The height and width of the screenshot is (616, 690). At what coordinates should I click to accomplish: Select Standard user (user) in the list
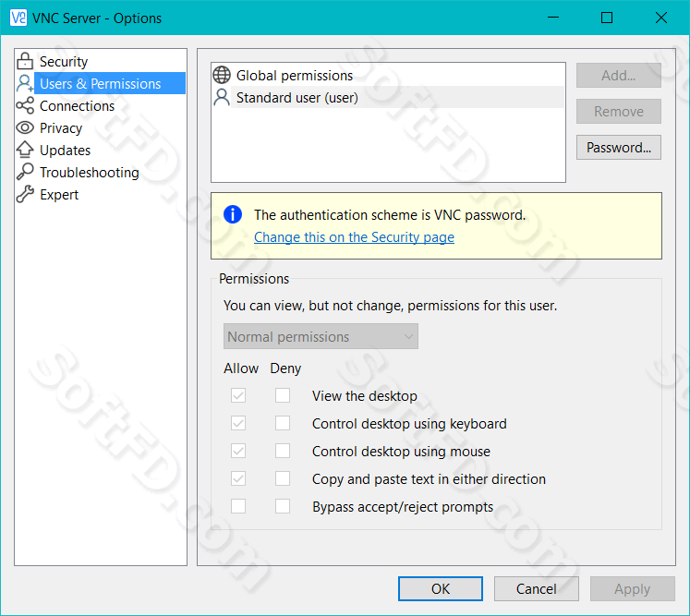point(388,97)
